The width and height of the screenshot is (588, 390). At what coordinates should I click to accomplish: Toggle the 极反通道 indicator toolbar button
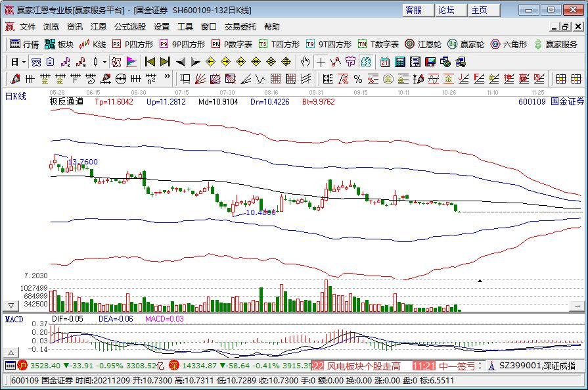click(x=116, y=62)
